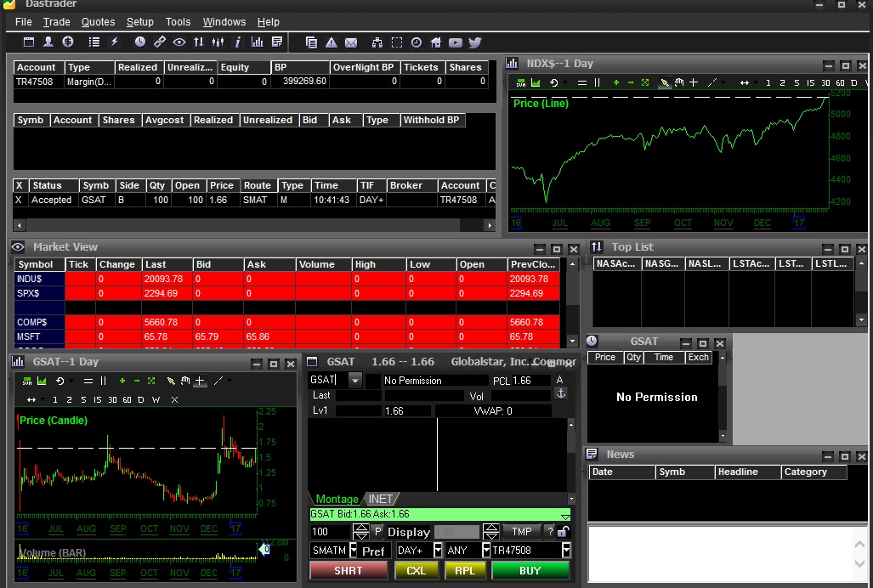Click the Twitter bird icon in toolbar
Viewport: 873px width, 588px height.
coord(475,42)
